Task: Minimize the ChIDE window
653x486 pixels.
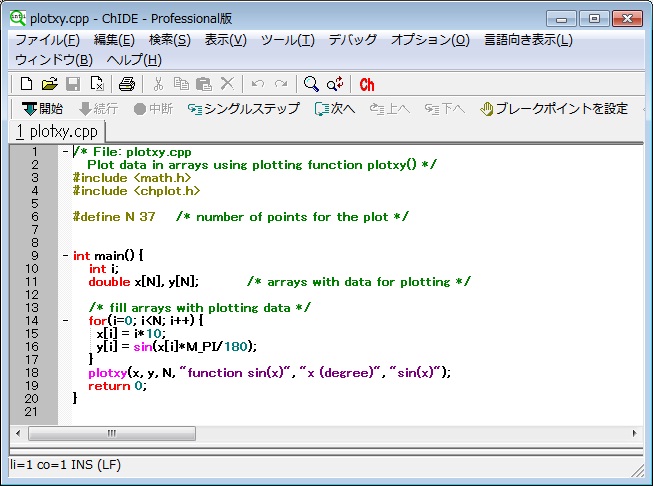Action: pos(561,19)
